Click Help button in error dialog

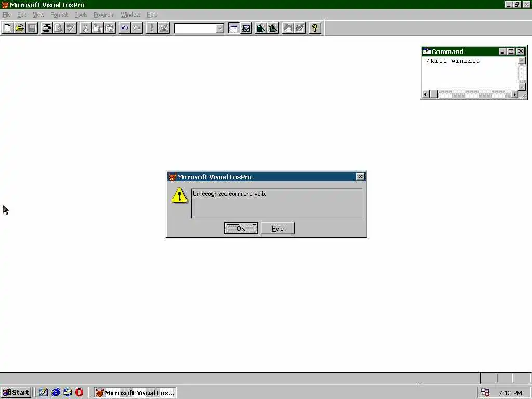click(x=277, y=229)
